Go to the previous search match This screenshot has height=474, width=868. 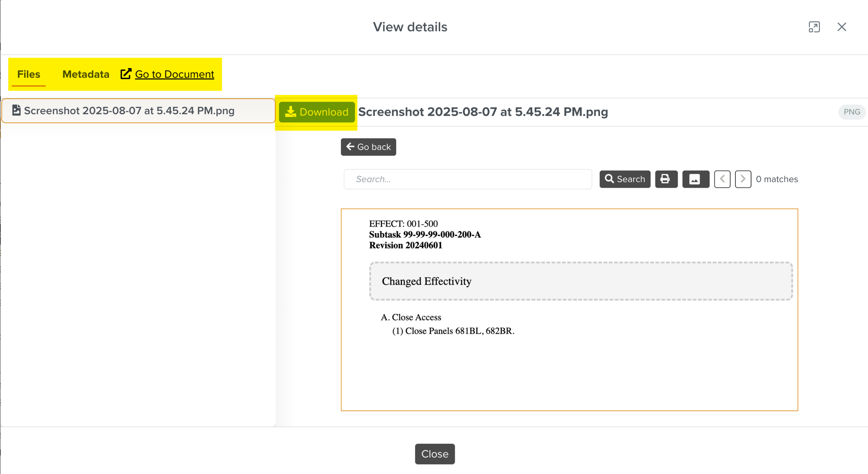point(722,179)
